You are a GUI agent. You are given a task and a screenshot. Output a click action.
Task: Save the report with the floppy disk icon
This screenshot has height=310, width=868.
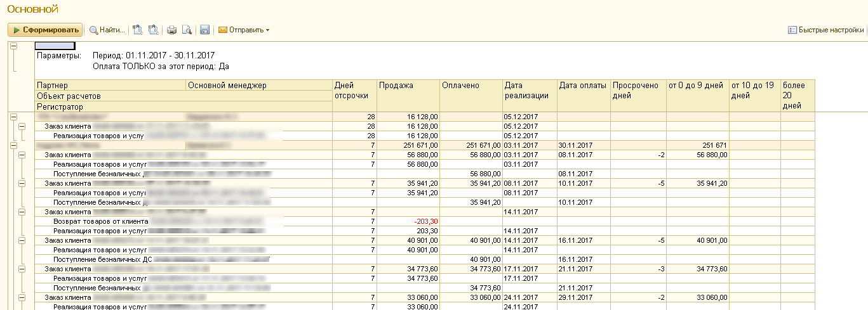(204, 30)
